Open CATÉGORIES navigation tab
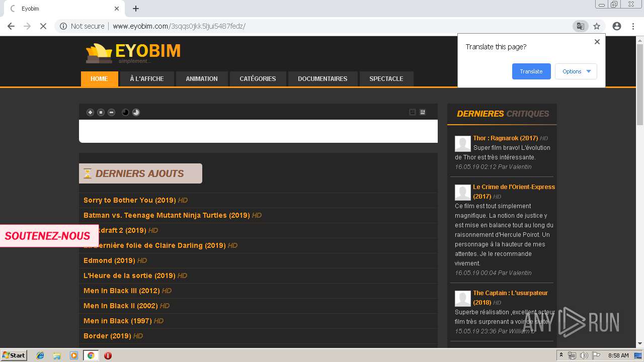Screen dimensions: 644x362 click(x=258, y=79)
